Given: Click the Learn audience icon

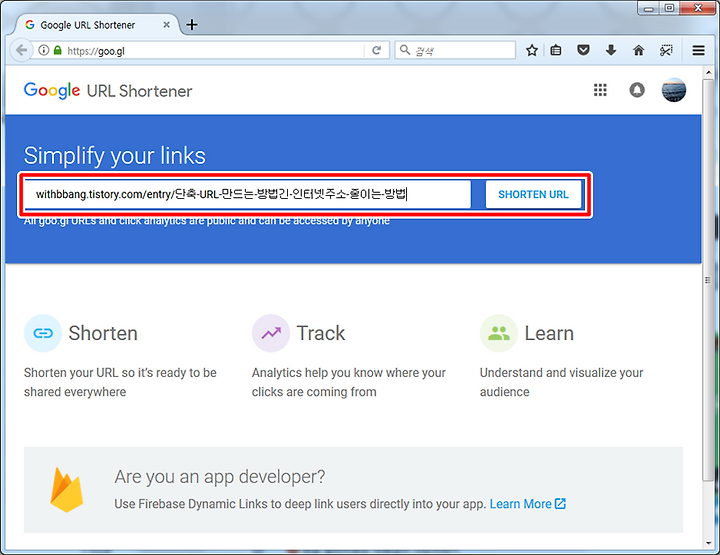Looking at the screenshot, I should (499, 333).
